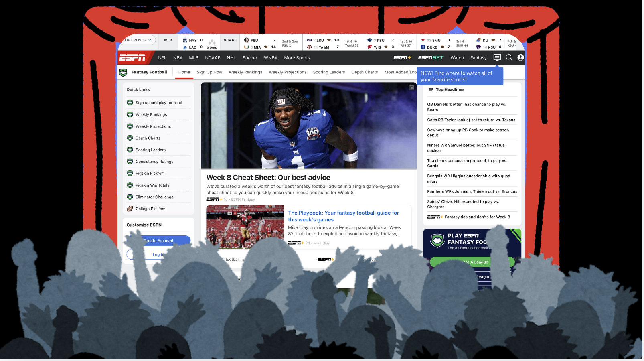Open Cowboys bring up RB Cook headline

click(x=468, y=133)
